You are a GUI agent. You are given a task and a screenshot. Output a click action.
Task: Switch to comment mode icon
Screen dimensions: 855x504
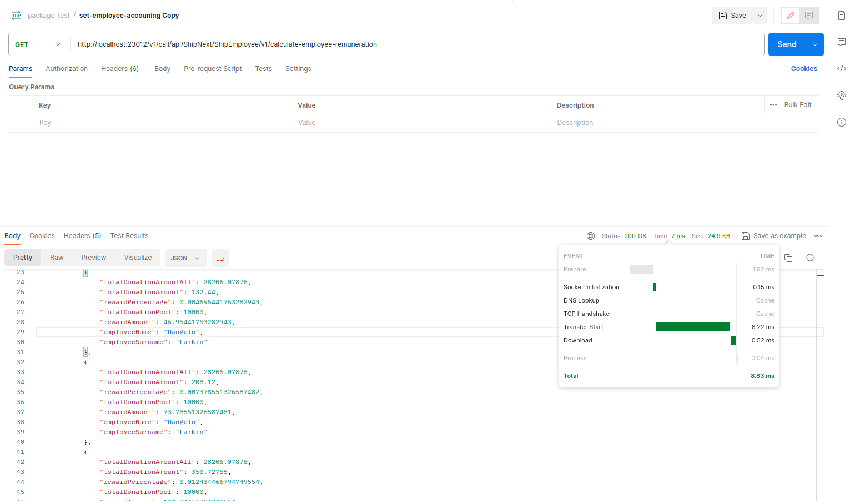pyautogui.click(x=809, y=16)
